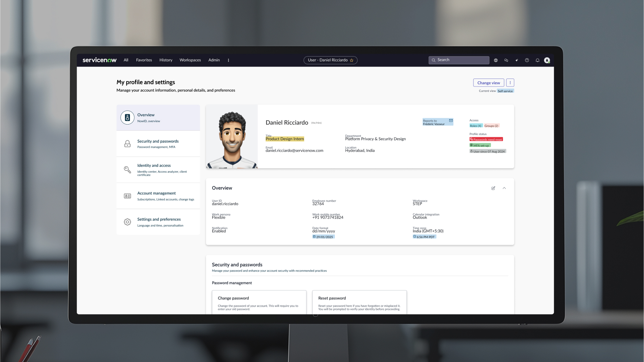Click the Flexible work persona value
The width and height of the screenshot is (644, 362).
point(219,218)
